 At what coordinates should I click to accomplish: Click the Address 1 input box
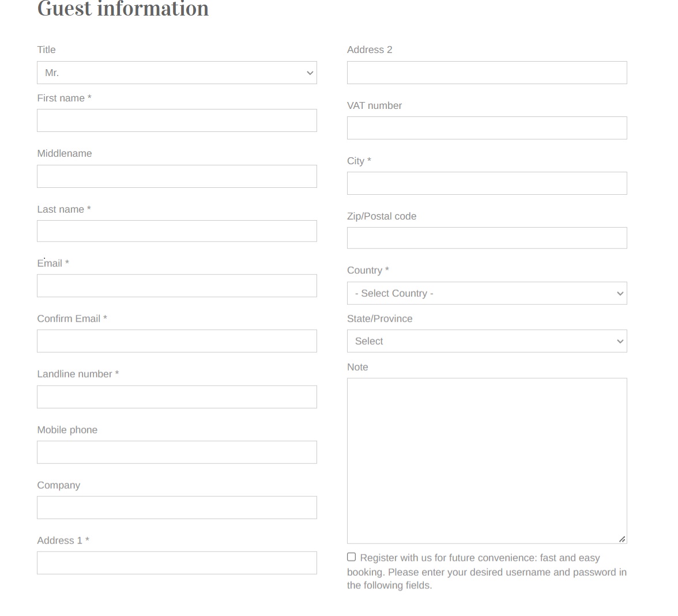point(176,563)
